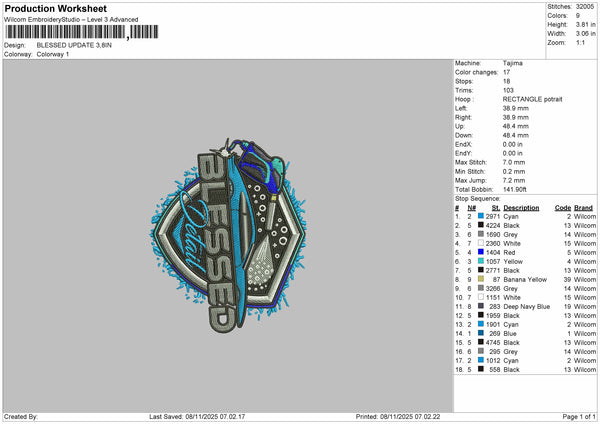Select the Hoop value RECTANGLE potrait
The height and width of the screenshot is (424, 600).
532,99
